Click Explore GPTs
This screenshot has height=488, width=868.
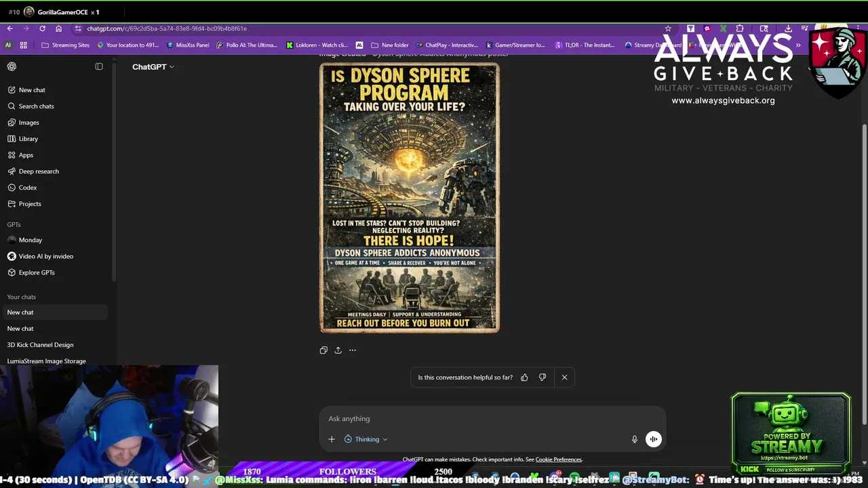[31, 272]
